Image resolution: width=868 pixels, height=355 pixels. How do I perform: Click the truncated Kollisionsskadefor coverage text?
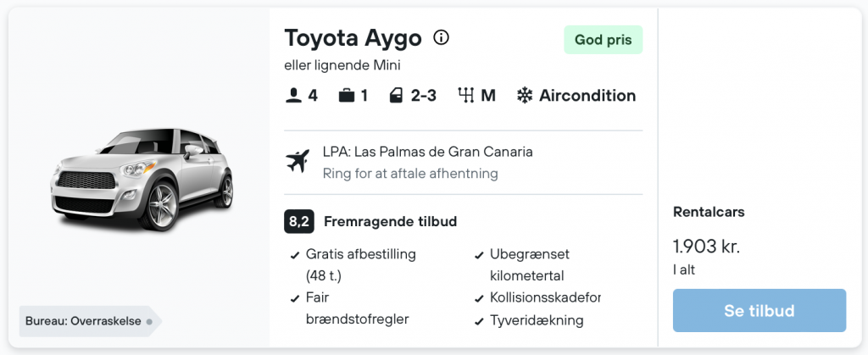tap(545, 297)
